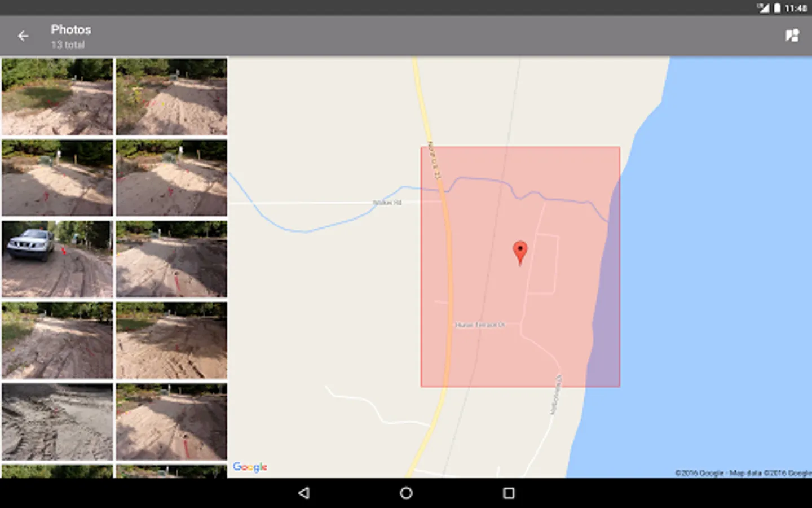
Task: Tap the Android back navigation button
Action: coord(304,493)
